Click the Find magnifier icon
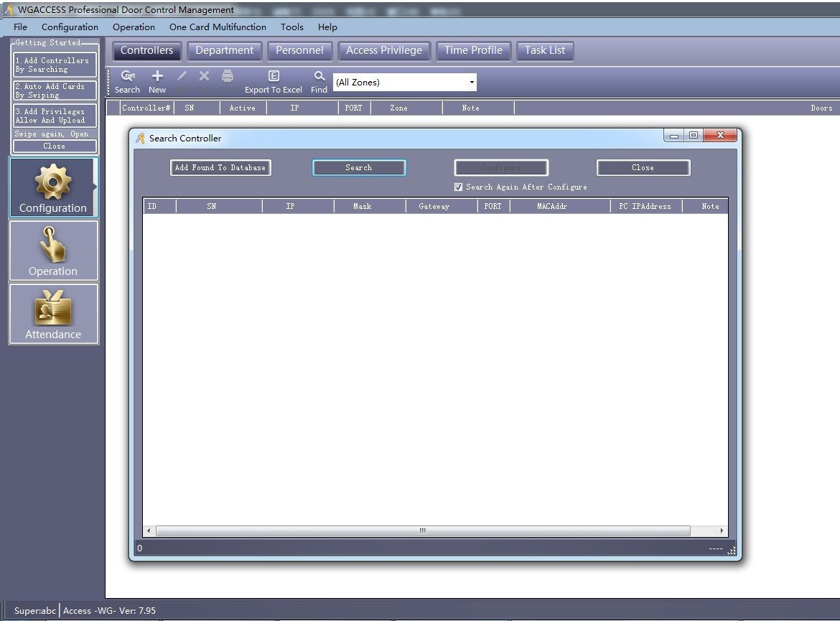 tap(319, 76)
